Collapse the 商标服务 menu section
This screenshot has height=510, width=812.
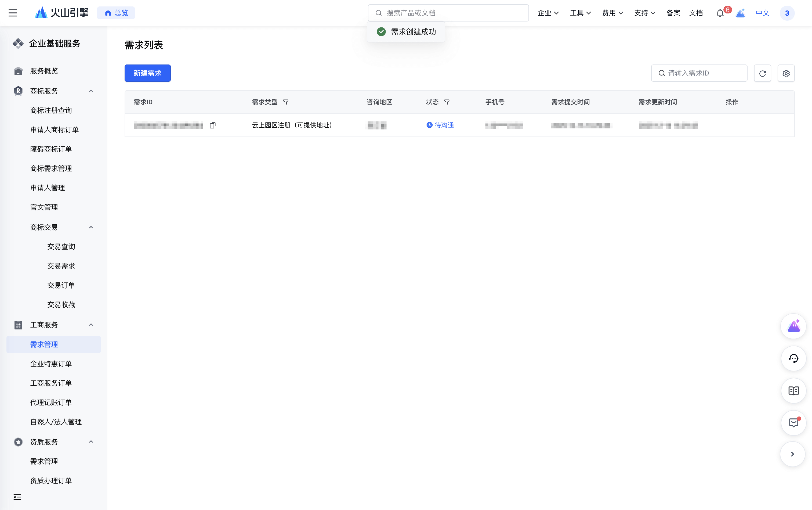tap(91, 91)
